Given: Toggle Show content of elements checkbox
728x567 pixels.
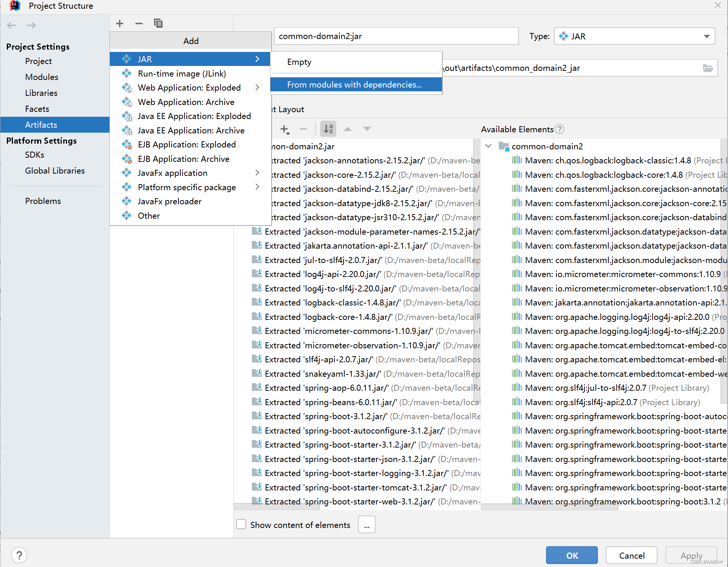Looking at the screenshot, I should tap(241, 525).
